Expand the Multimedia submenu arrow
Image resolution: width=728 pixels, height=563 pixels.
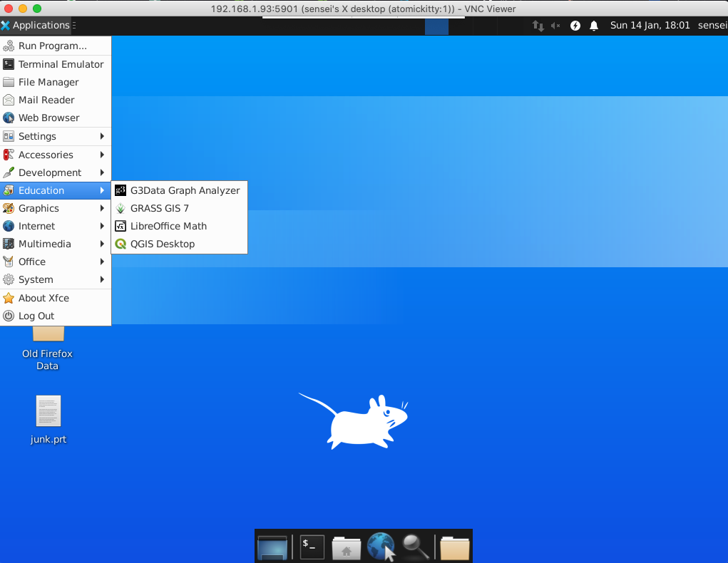click(x=102, y=244)
